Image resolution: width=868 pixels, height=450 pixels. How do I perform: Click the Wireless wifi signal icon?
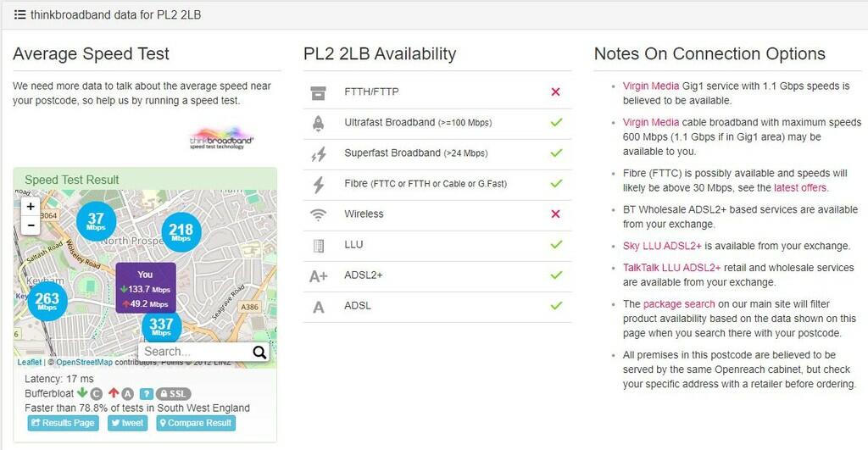[x=319, y=214]
